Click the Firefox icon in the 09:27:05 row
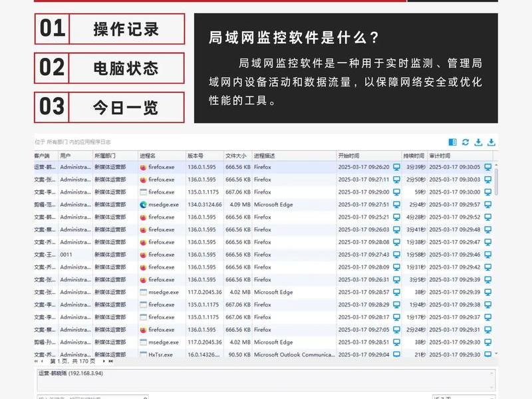The height and width of the screenshot is (399, 532). (x=143, y=330)
